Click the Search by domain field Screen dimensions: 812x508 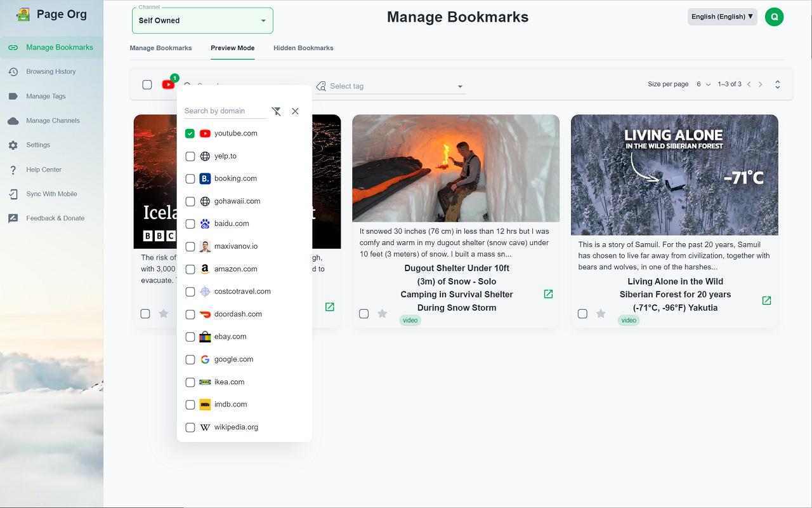click(x=225, y=111)
